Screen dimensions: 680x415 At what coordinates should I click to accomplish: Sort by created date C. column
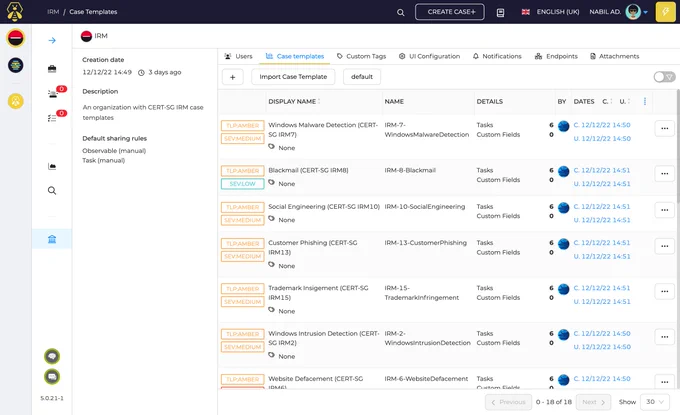pyautogui.click(x=607, y=101)
